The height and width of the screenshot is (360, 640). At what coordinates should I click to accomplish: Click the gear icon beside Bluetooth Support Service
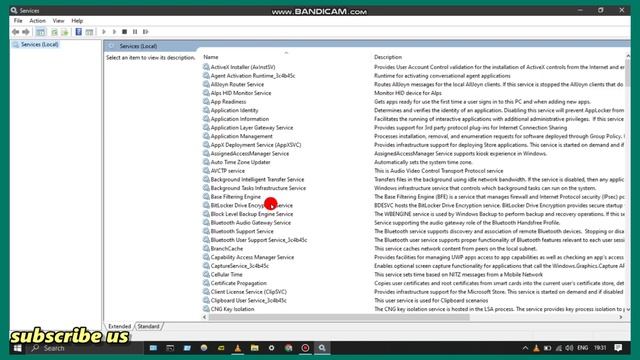[x=206, y=231]
